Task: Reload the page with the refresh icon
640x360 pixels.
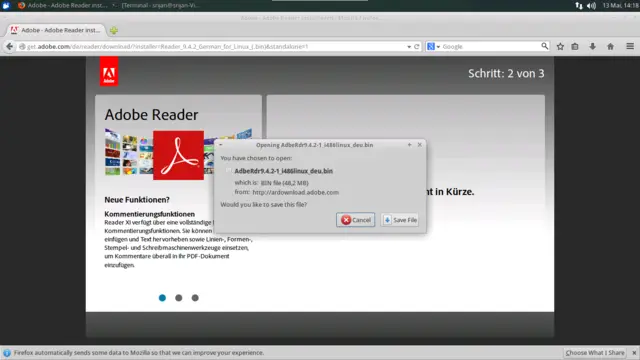Action: (417, 47)
